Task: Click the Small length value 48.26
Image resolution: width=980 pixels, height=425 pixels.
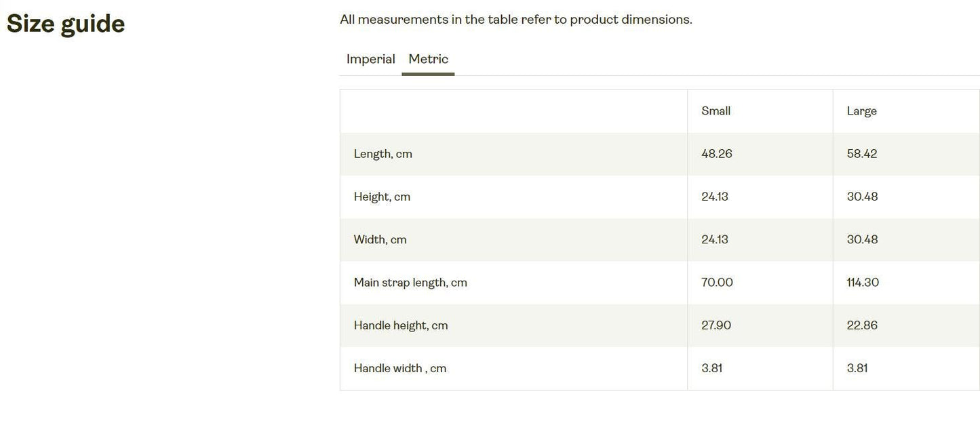Action: (x=717, y=154)
